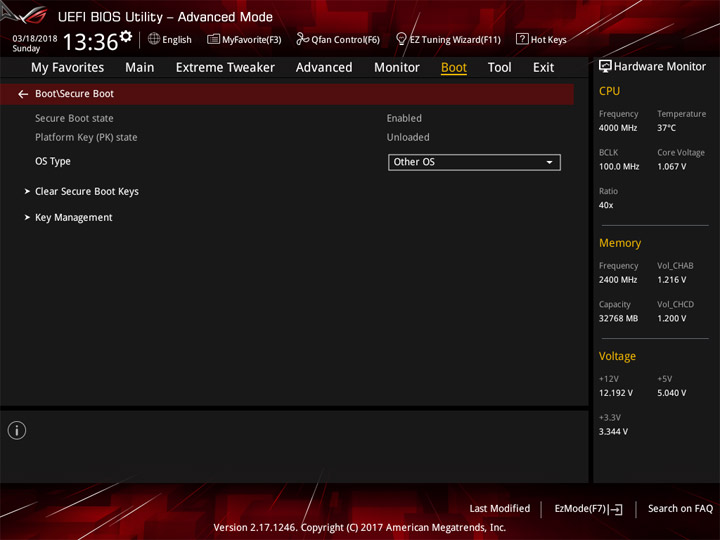720x540 pixels.
Task: Click the UEFI BIOS Utility title
Action: (165, 17)
